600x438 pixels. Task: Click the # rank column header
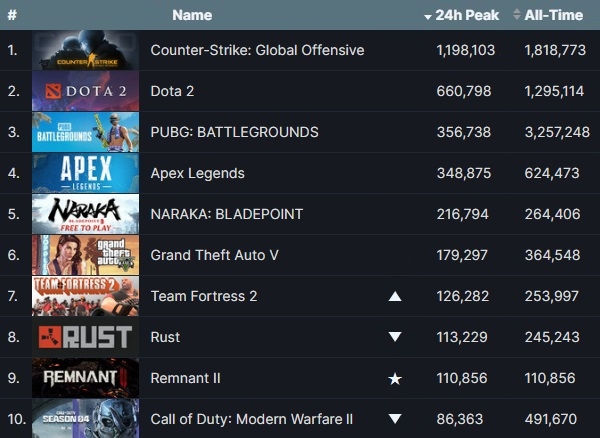coord(12,15)
